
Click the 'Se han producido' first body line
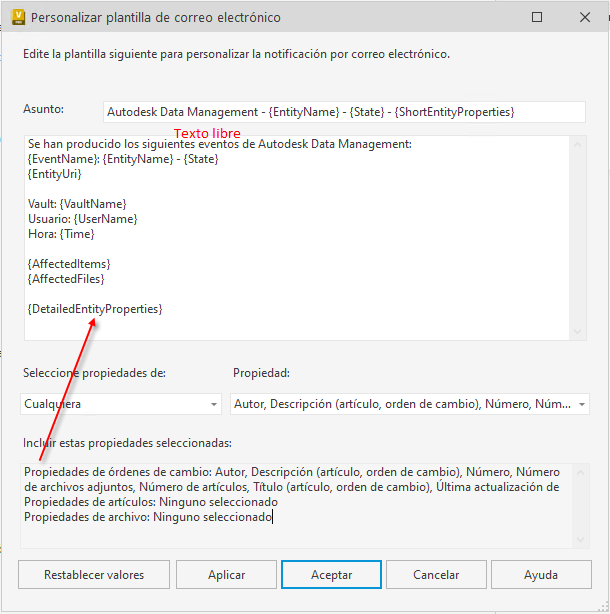220,144
